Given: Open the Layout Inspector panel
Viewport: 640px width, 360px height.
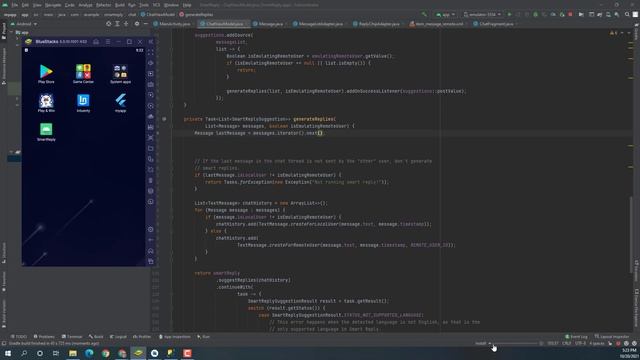Looking at the screenshot, I should coord(612,337).
